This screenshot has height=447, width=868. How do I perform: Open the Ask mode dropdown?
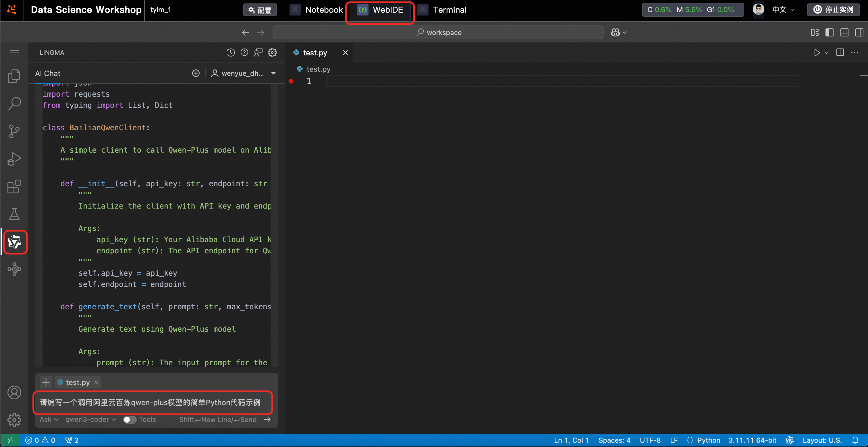pos(49,419)
